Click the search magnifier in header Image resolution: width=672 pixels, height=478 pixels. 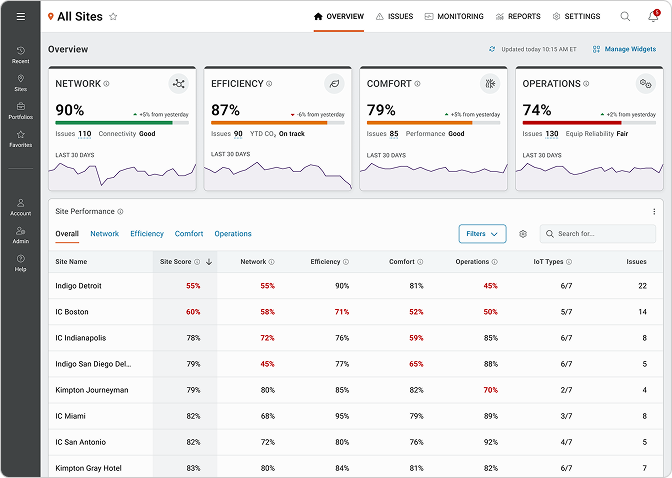point(625,17)
